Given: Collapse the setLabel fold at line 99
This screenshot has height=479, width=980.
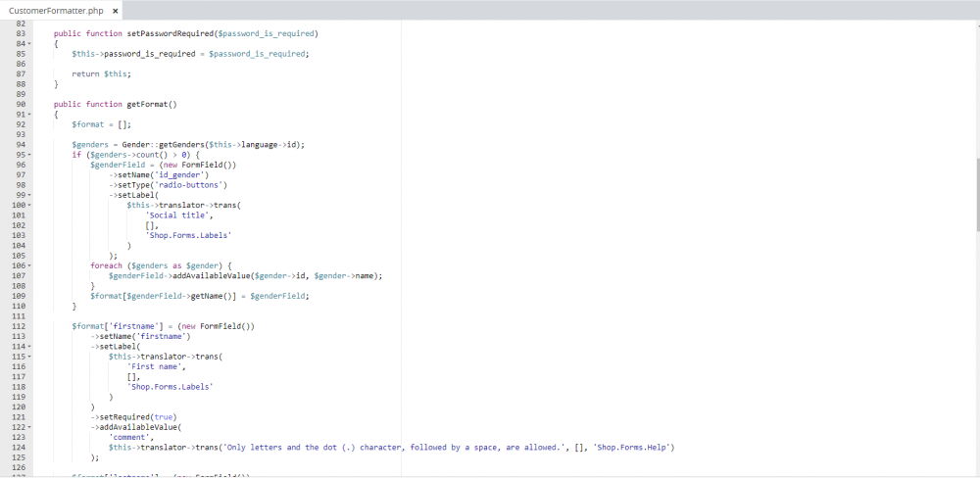Looking at the screenshot, I should [29, 196].
